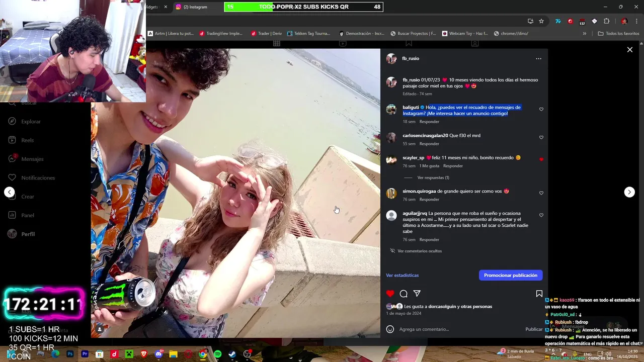Save the post with the bookmark icon
644x362 pixels.
tap(539, 294)
